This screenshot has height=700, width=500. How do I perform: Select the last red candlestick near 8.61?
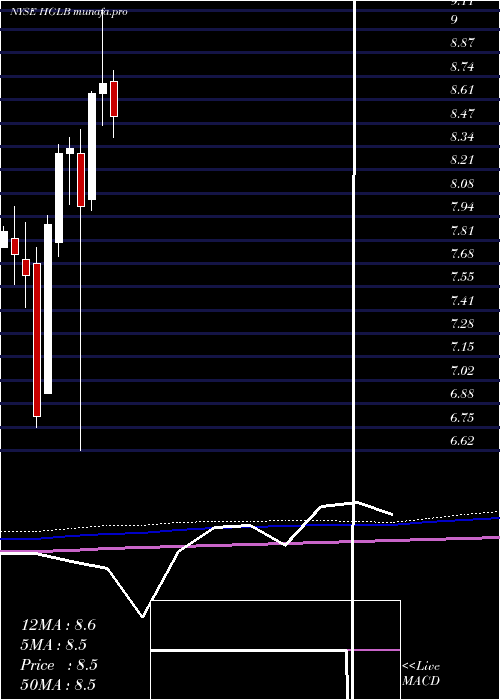pyautogui.click(x=114, y=99)
